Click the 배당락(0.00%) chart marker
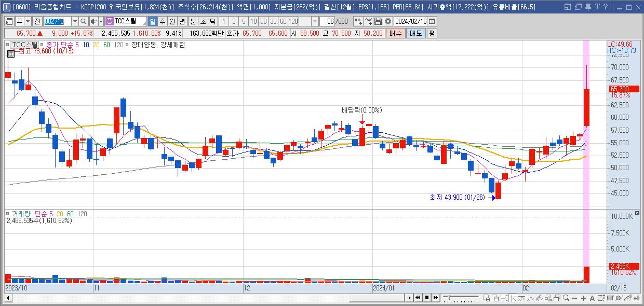Viewport: 644px width, 306px height. coord(361,110)
